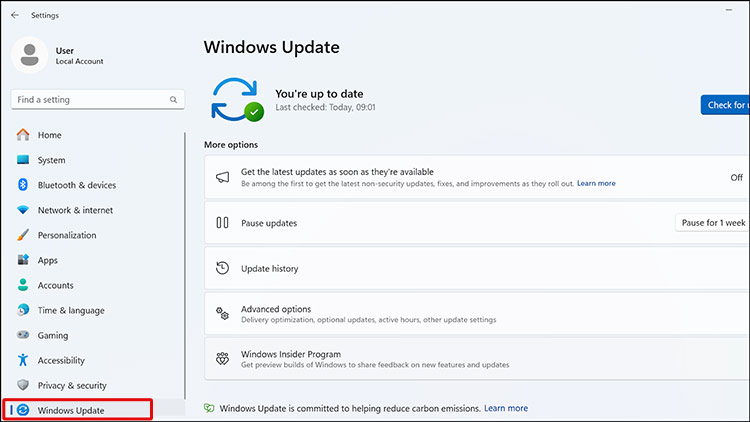Toggle get latest updates as available
The height and width of the screenshot is (422, 750).
point(736,177)
